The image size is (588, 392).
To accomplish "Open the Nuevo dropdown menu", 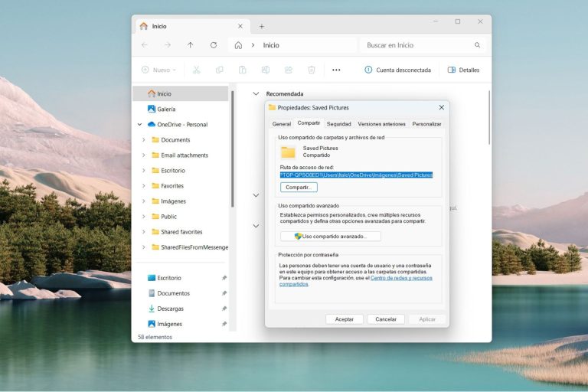I will click(x=158, y=70).
